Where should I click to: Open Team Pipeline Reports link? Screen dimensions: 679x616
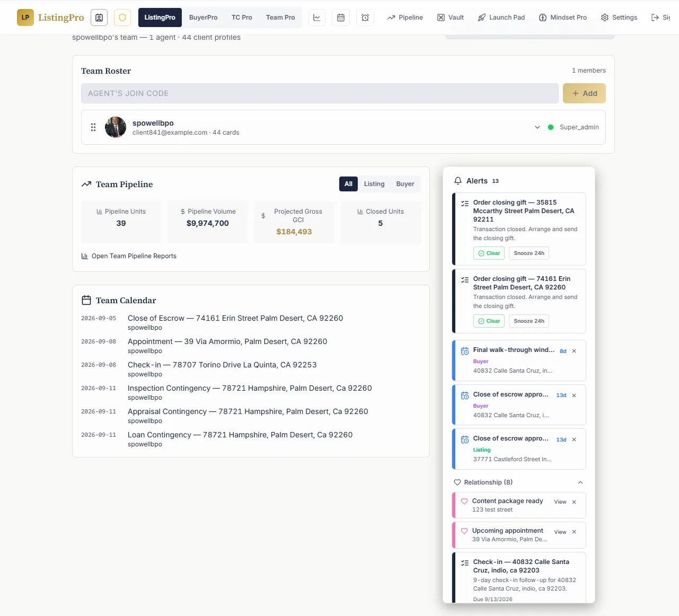129,256
